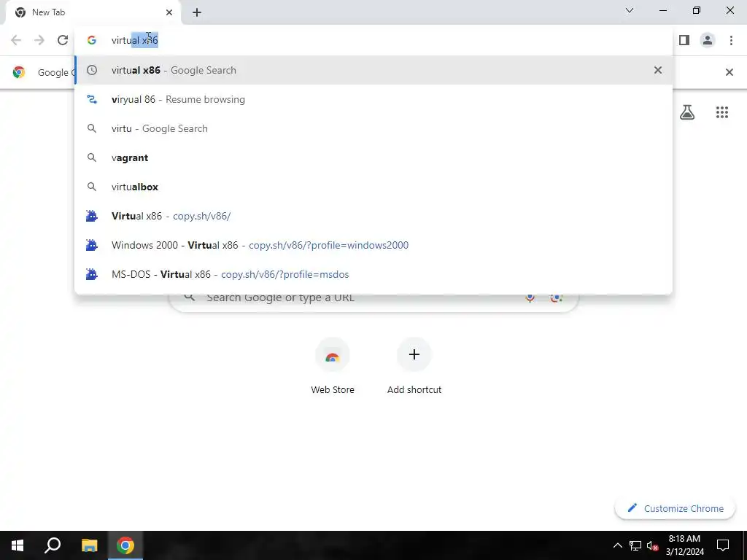Dismiss the Google Chrome info bar
The image size is (747, 560).
[729, 72]
